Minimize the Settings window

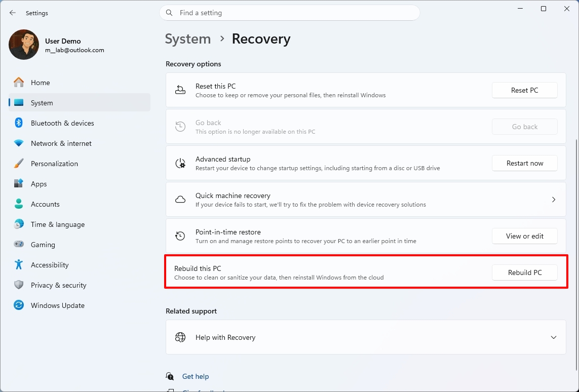520,9
